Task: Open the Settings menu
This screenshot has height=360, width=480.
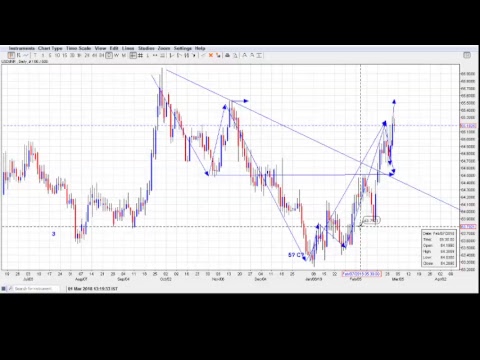Action: tap(183, 48)
